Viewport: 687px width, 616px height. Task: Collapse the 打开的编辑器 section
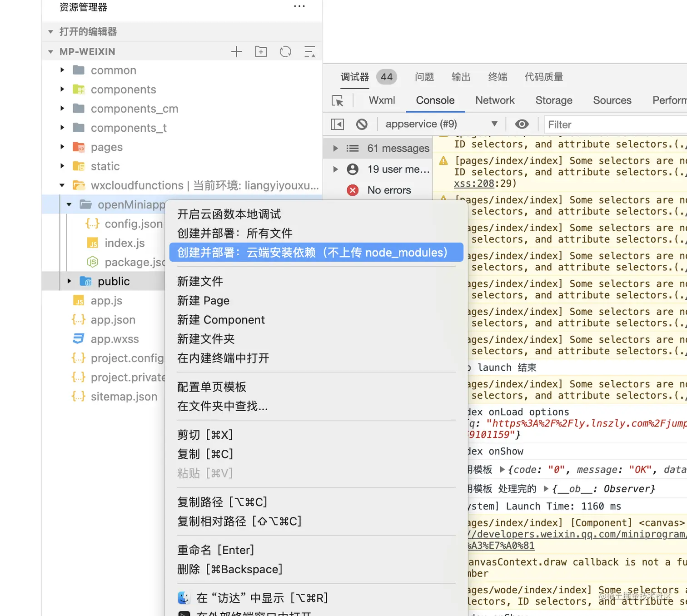pyautogui.click(x=50, y=32)
